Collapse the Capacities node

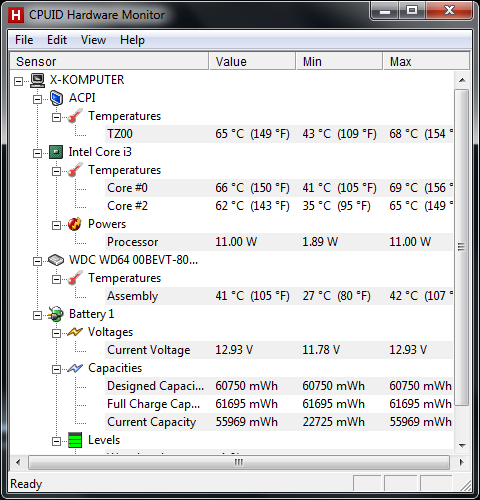[x=56, y=369]
